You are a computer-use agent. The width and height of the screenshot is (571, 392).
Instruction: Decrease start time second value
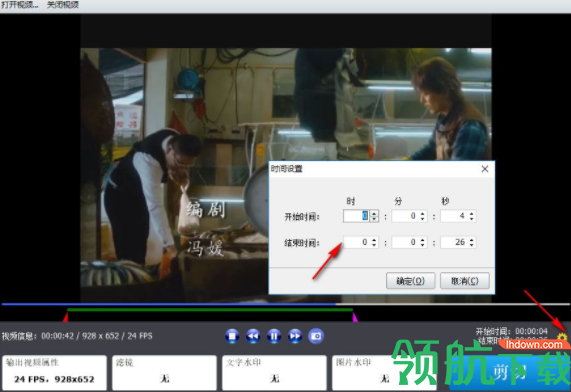coord(472,219)
